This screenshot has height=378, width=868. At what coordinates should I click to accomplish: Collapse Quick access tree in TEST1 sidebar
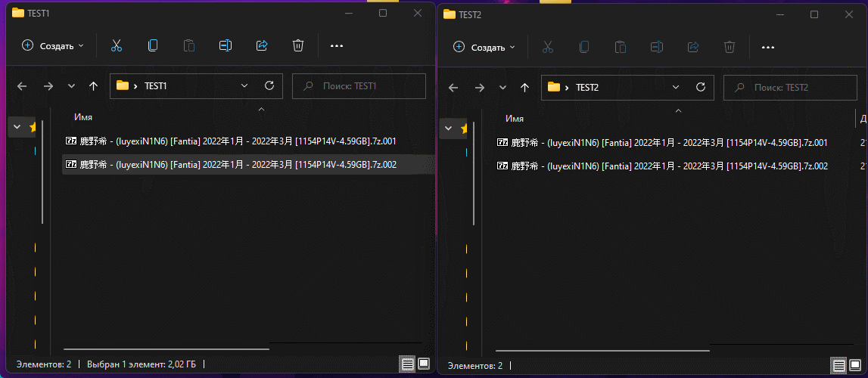tap(17, 127)
